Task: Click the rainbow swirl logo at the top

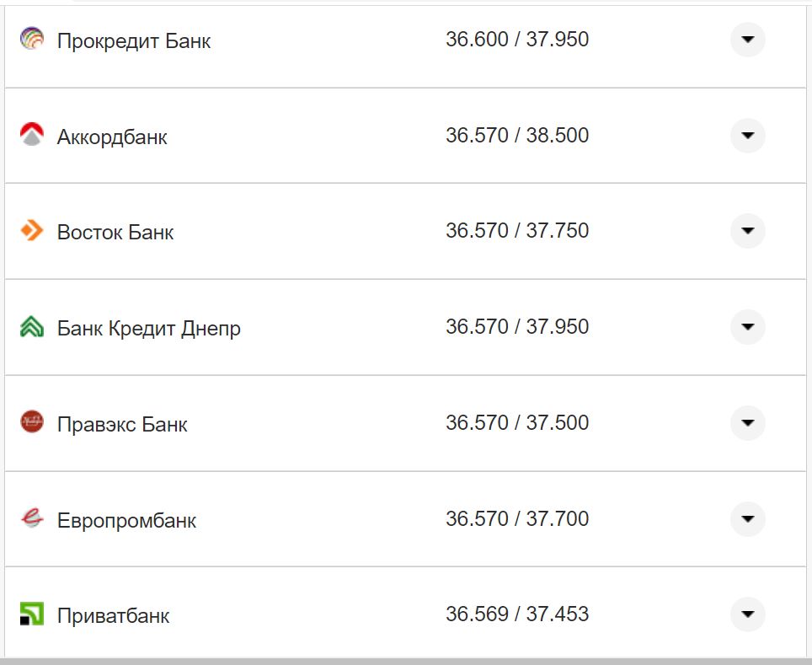Action: coord(31,39)
